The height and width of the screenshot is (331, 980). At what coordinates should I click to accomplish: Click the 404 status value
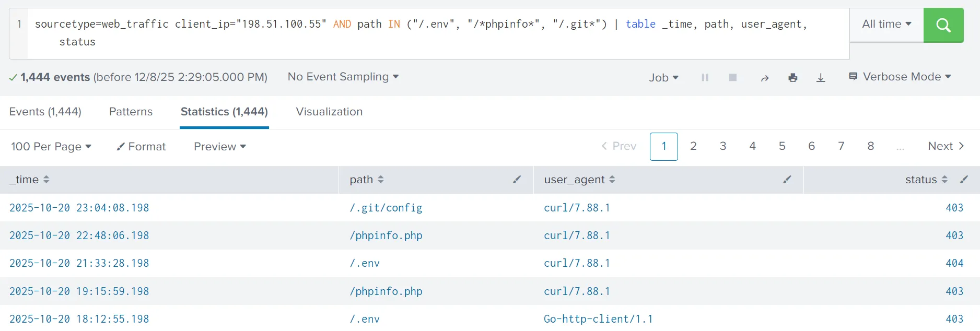[x=954, y=263]
